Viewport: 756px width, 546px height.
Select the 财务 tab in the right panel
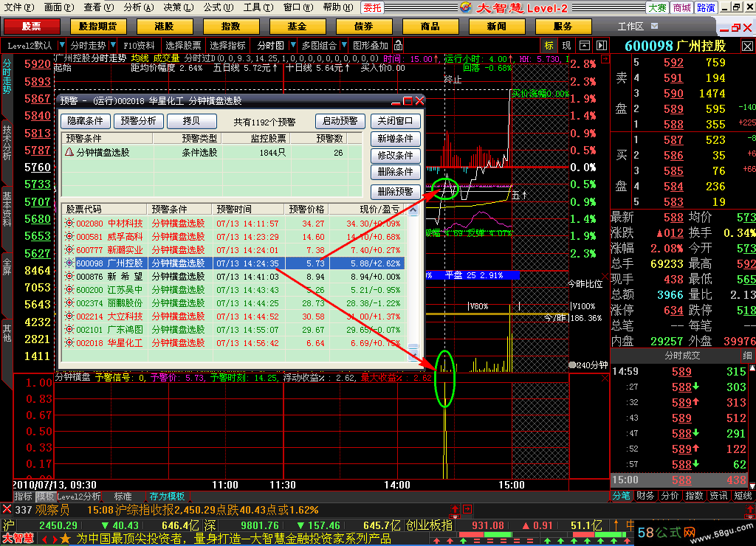(645, 496)
